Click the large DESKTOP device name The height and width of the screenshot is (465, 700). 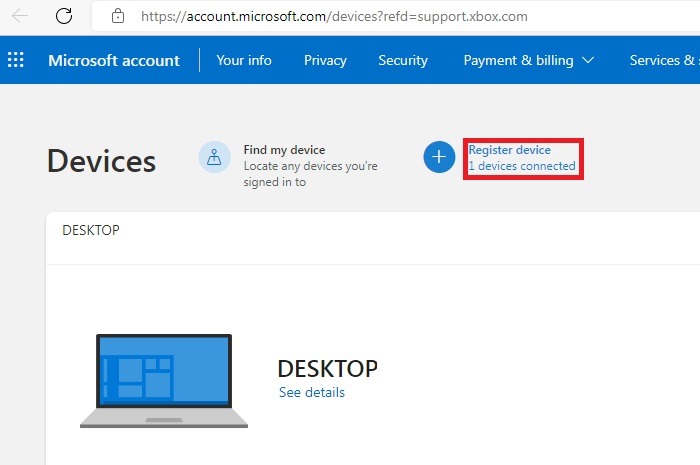(327, 369)
